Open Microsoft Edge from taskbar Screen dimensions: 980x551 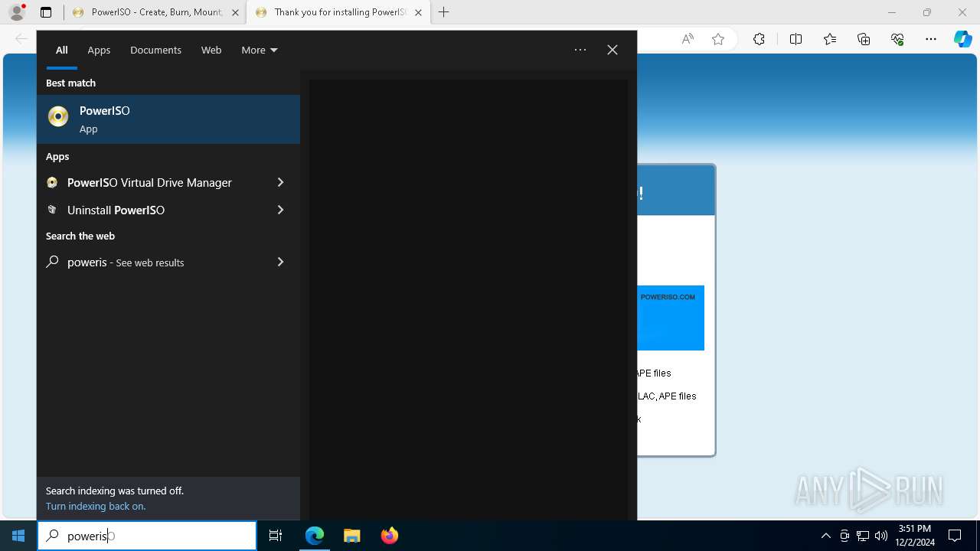[315, 536]
